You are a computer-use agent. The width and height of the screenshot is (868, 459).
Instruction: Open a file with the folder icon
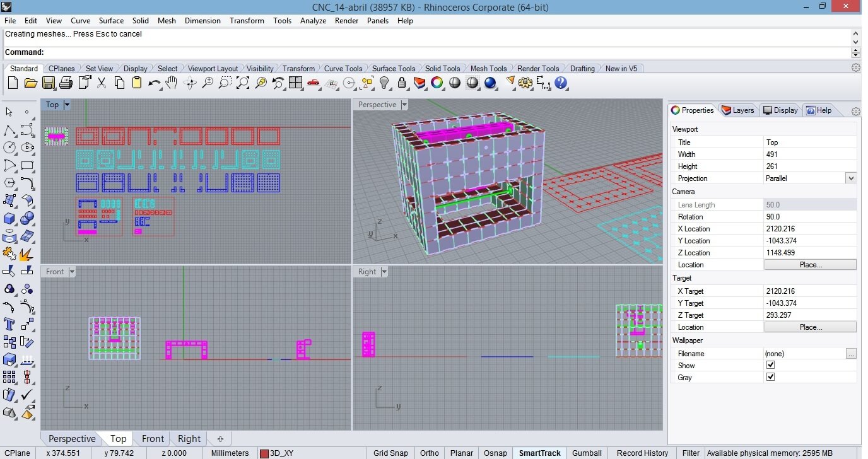(x=30, y=83)
